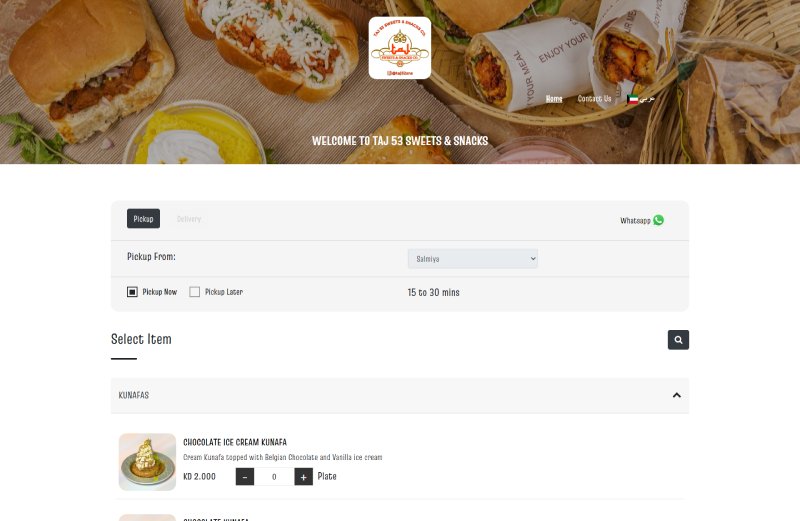Screen dimensions: 800x521
Task: Enable the Pickup Later checkbox
Action: (194, 292)
